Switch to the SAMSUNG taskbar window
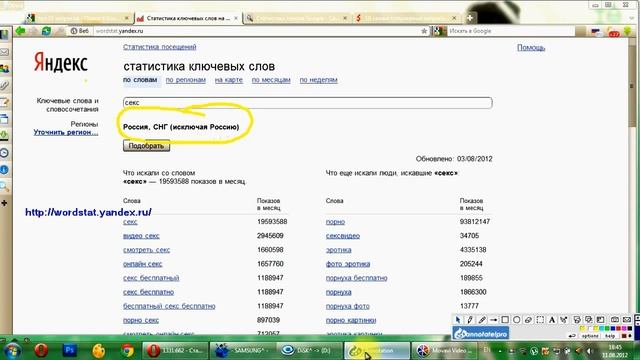640x360 pixels. point(242,351)
